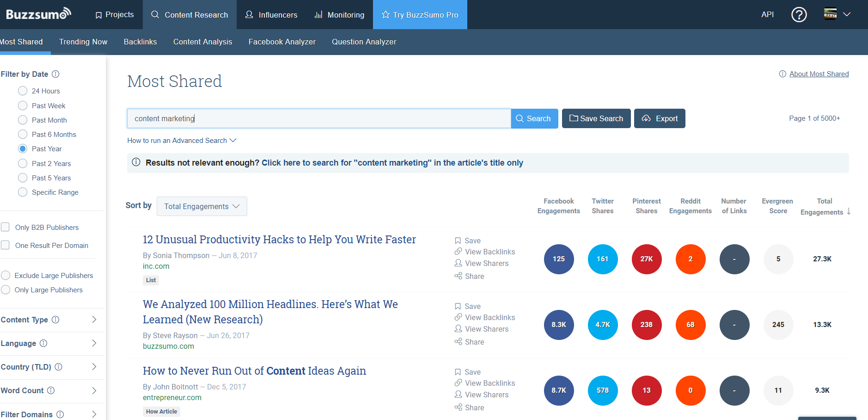868x420 pixels.
Task: Click the API link in header
Action: click(767, 14)
